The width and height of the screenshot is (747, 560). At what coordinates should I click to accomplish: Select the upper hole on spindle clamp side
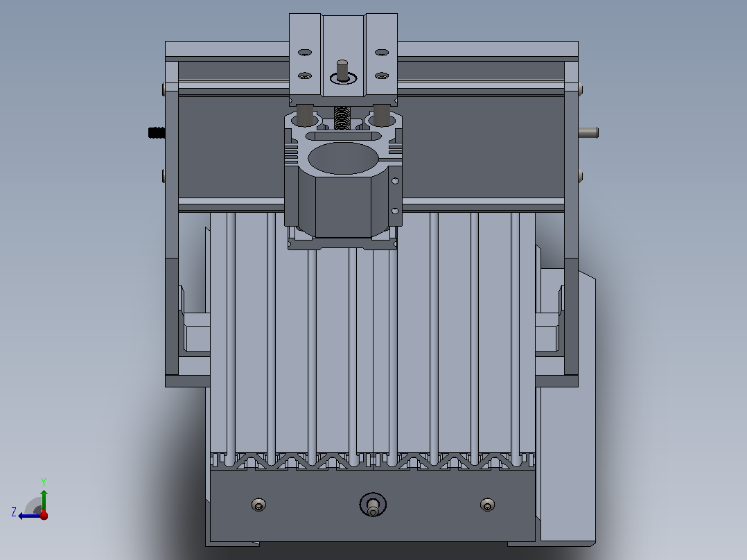395,181
